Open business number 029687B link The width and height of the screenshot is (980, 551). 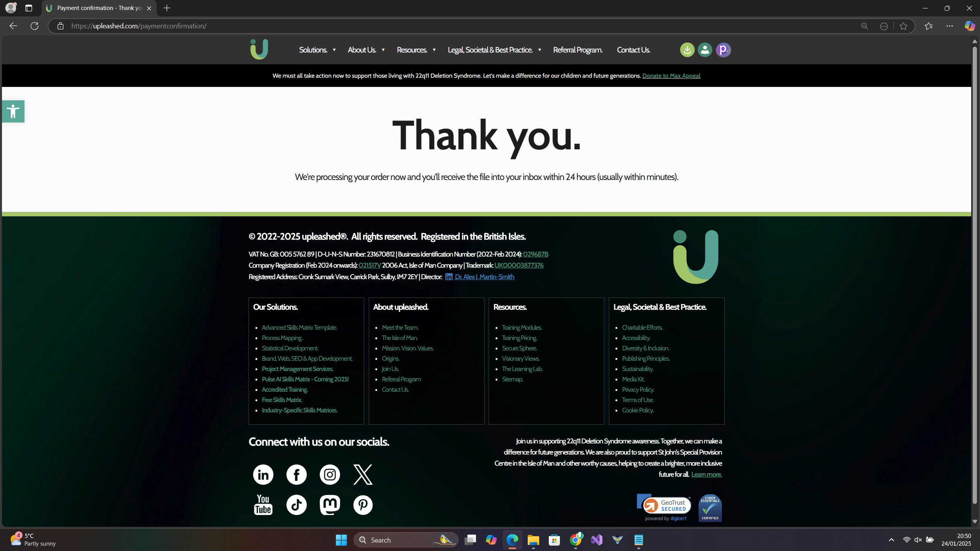point(535,254)
